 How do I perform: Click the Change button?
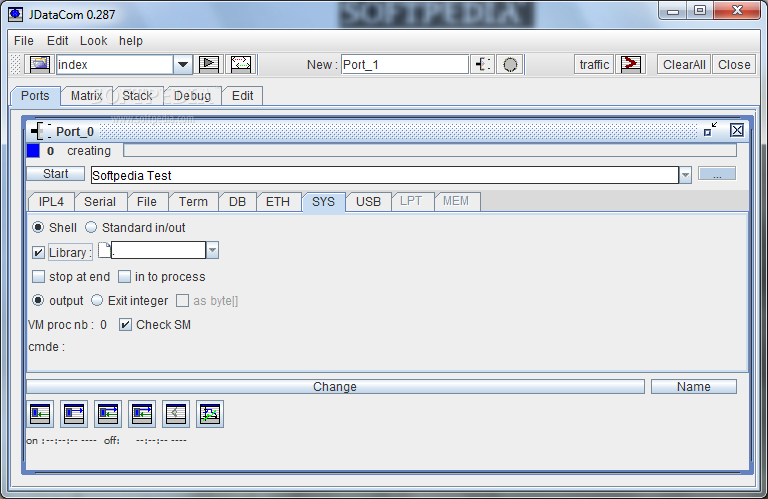tap(335, 386)
